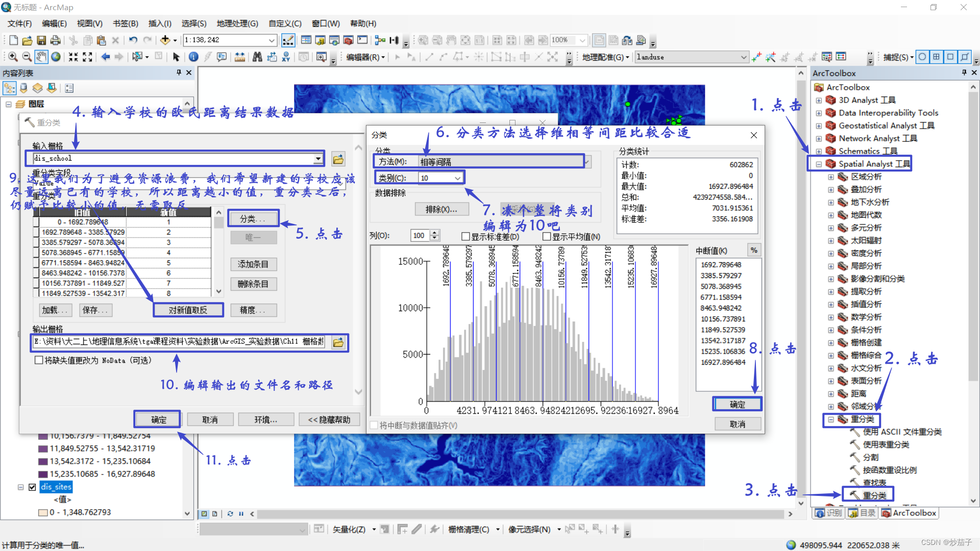Click the 添加条目 button
980x551 pixels.
pos(253,264)
